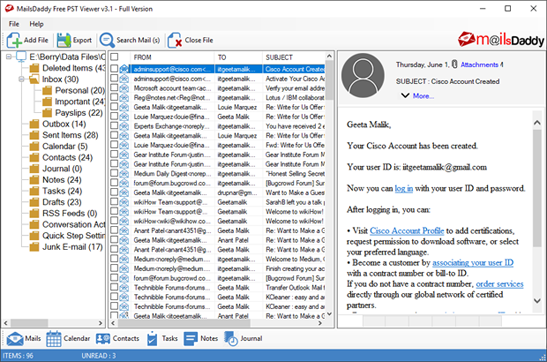Click preview pane scroll up arrow
Screen dimensions: 547x362
click(x=537, y=122)
